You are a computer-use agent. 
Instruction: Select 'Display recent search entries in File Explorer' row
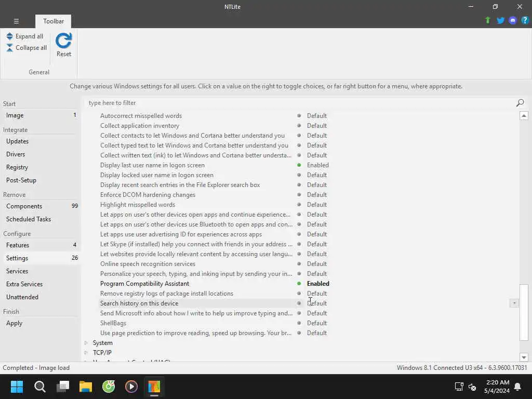(180, 185)
